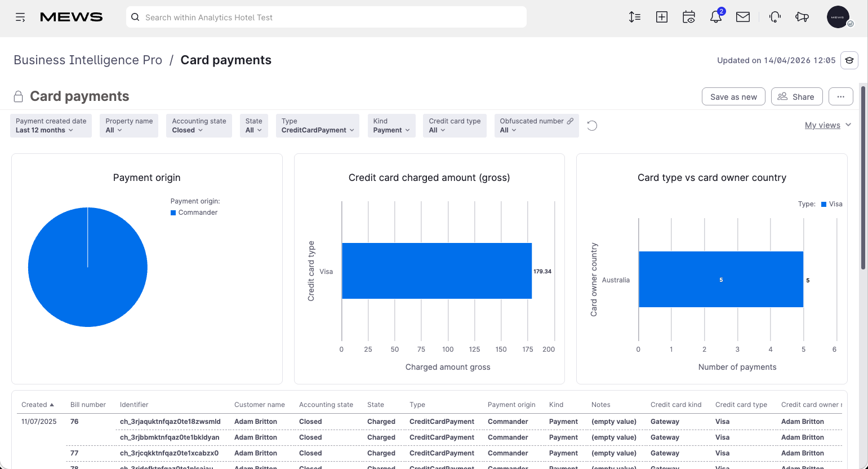Click the Payment origin column header
This screenshot has height=469, width=868.
[x=511, y=405]
